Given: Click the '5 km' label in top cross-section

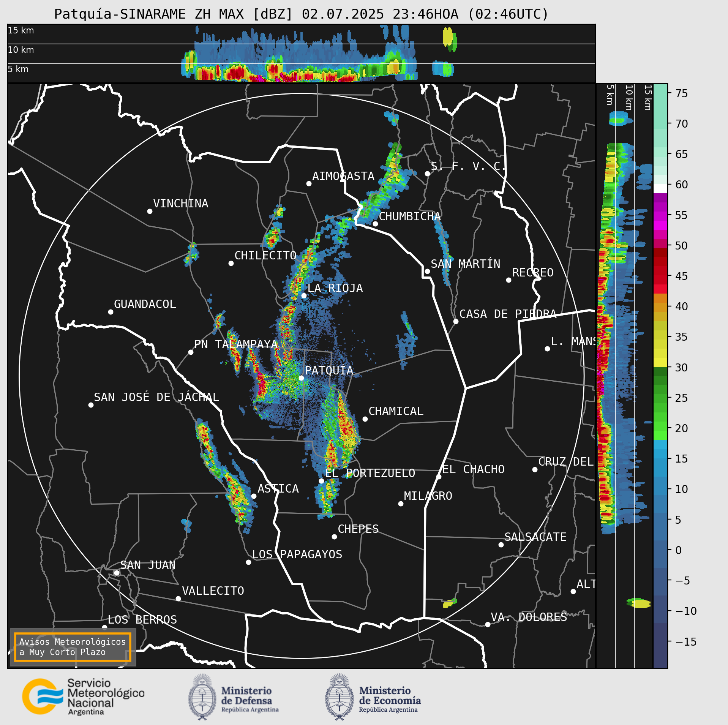Looking at the screenshot, I should [18, 69].
